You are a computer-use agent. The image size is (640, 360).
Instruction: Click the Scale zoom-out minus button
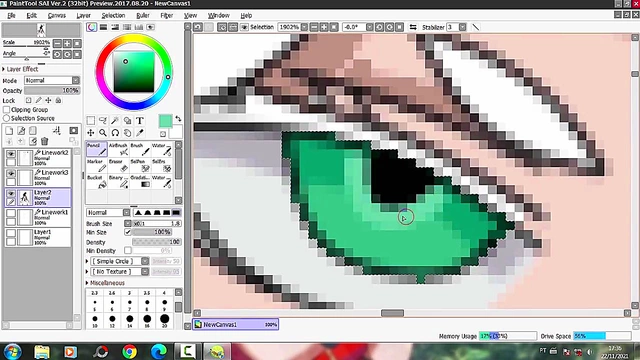58,44
